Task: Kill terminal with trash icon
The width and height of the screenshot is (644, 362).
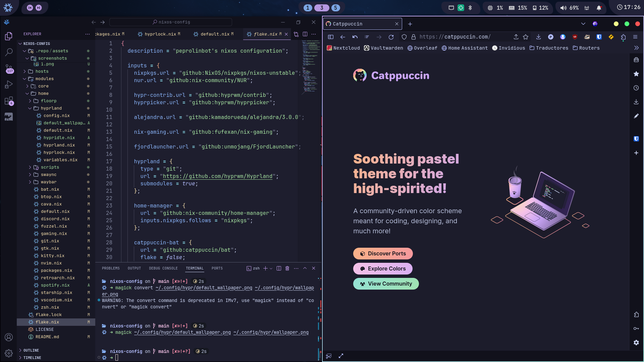Action: pyautogui.click(x=287, y=268)
